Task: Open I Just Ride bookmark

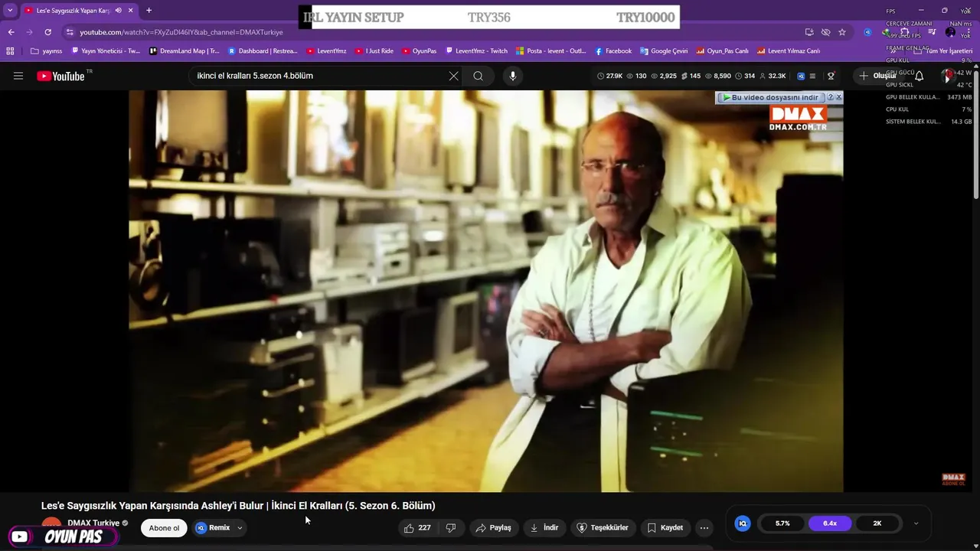Action: (x=374, y=51)
